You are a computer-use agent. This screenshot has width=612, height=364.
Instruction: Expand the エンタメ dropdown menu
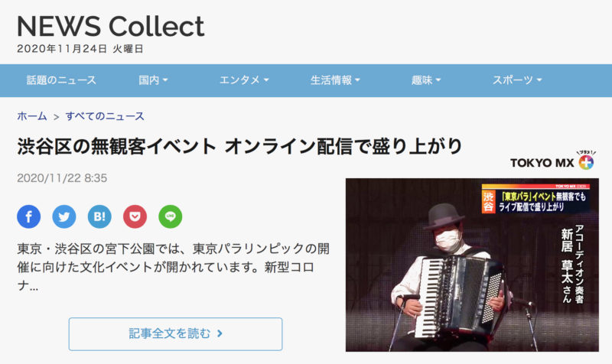[x=244, y=80]
